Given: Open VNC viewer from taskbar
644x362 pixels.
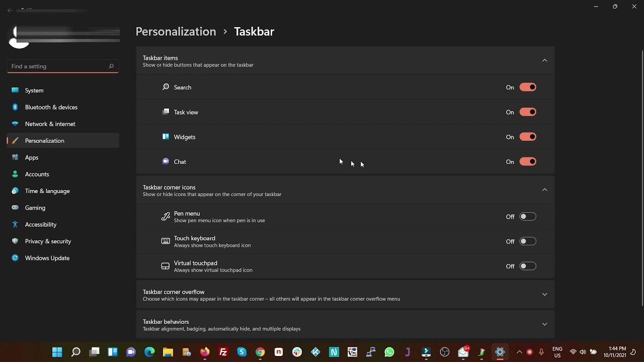Looking at the screenshot, I should 352,352.
